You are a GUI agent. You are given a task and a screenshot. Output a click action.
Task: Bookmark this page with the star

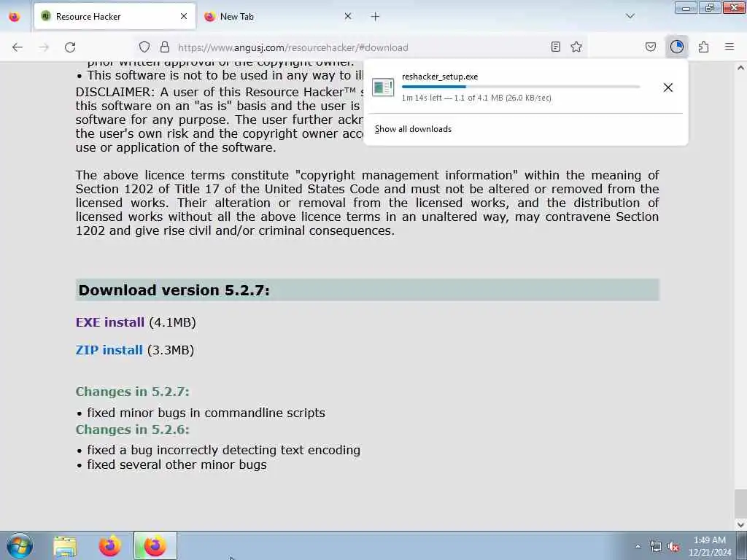[x=576, y=47]
